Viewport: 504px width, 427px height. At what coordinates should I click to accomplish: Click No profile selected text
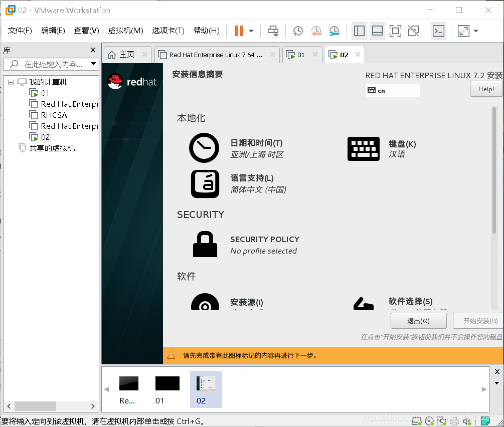pyautogui.click(x=264, y=251)
